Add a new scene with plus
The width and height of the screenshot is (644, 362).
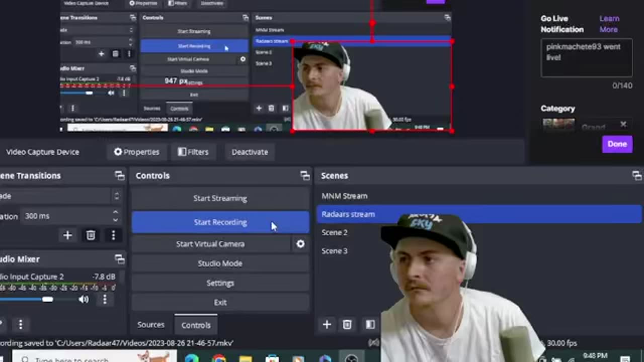(x=327, y=325)
